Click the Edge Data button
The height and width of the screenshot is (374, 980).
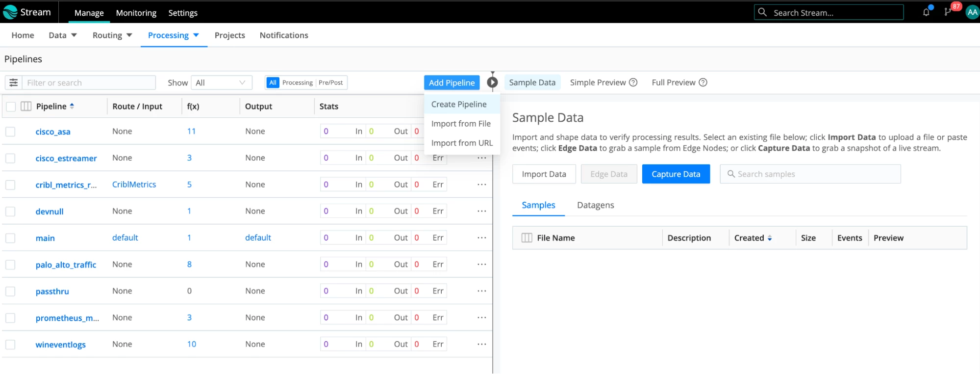click(608, 174)
